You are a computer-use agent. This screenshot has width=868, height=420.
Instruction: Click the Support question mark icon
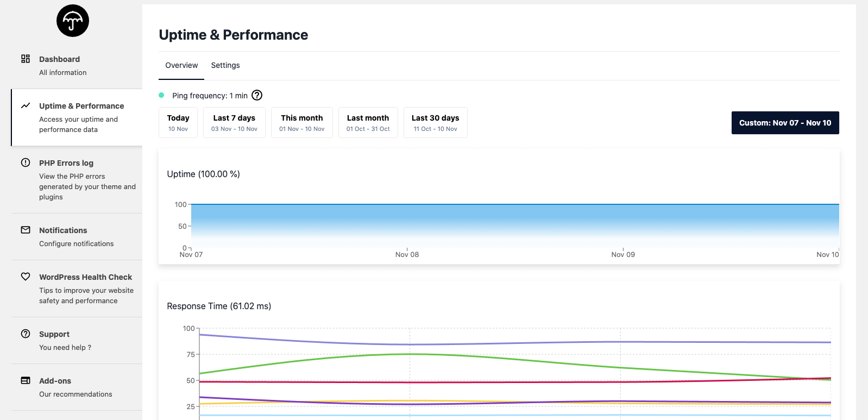pyautogui.click(x=26, y=334)
